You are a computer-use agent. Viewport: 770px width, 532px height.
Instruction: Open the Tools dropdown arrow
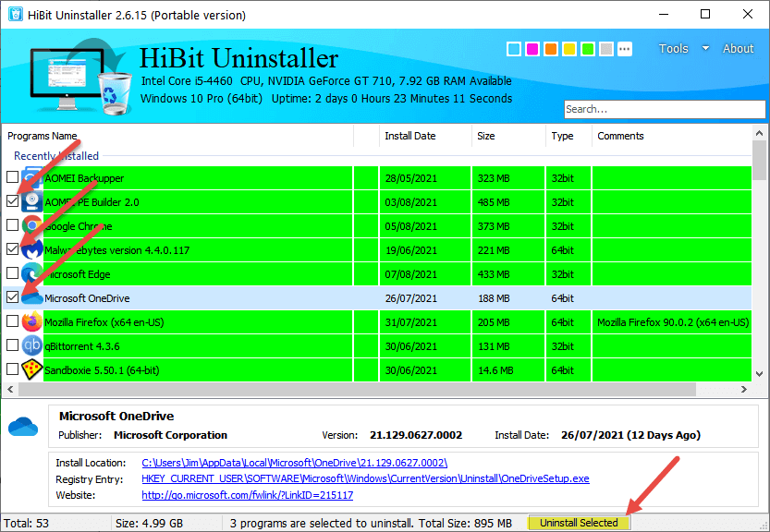705,49
